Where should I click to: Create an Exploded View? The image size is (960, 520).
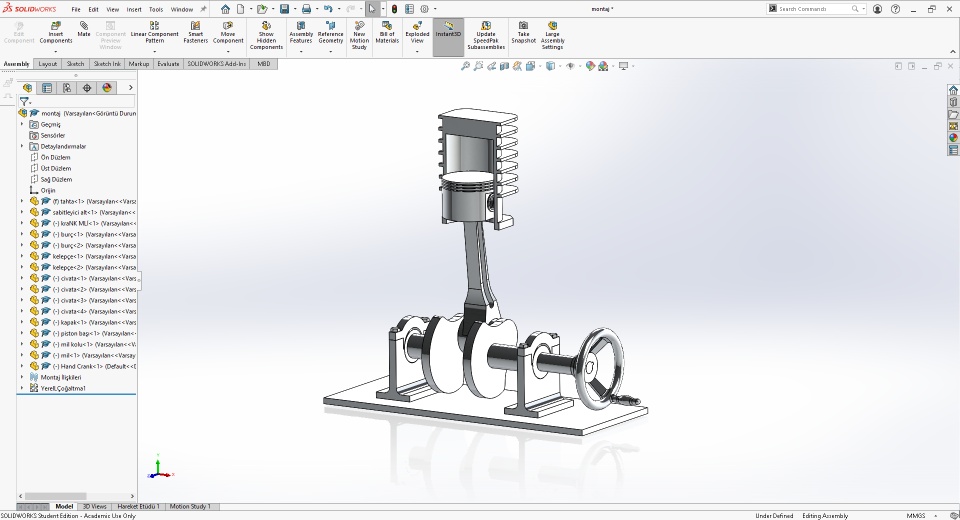click(x=417, y=32)
